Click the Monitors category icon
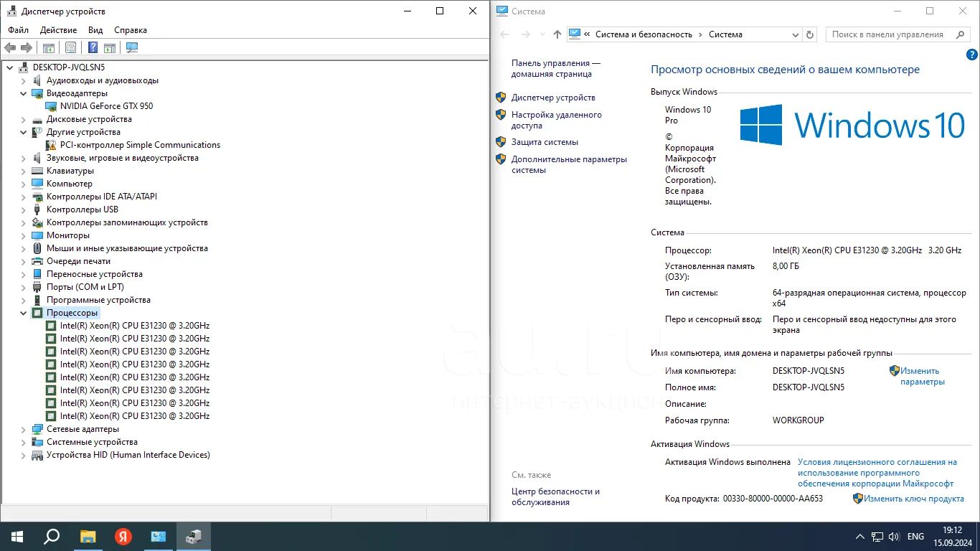Viewport: 980px width, 551px height. 38,235
